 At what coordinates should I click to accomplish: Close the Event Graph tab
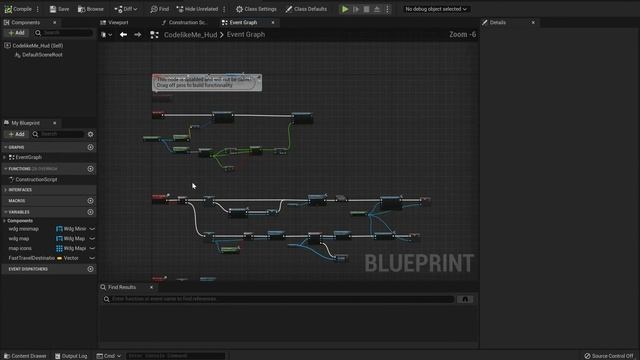(273, 22)
